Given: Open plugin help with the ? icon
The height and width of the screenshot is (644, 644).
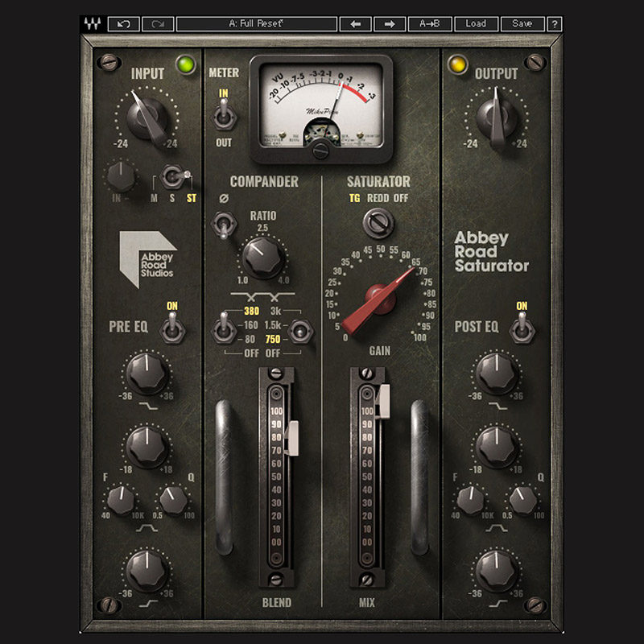Looking at the screenshot, I should (555, 22).
